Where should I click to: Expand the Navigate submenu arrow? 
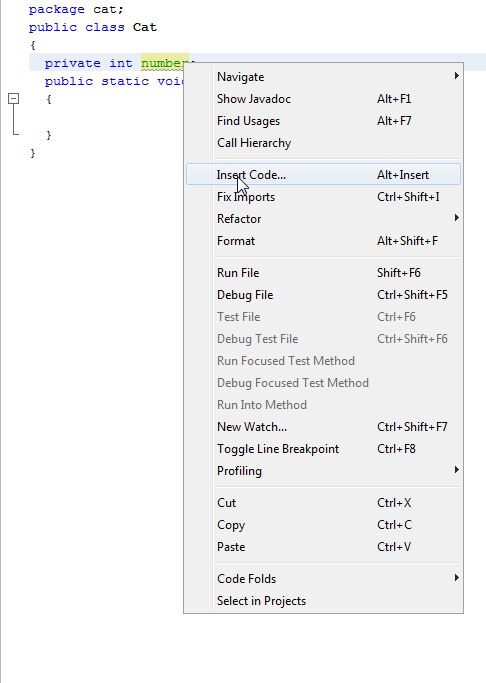click(456, 76)
